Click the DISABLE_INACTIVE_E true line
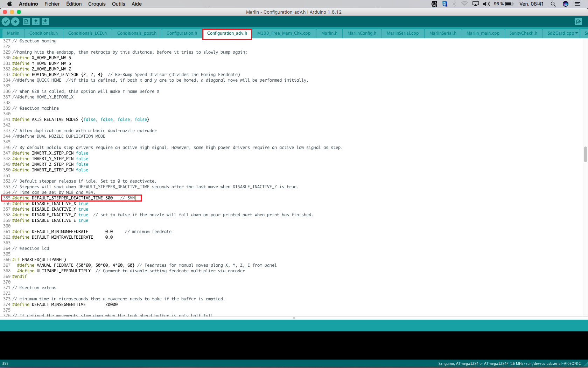This screenshot has width=588, height=368. pos(50,220)
